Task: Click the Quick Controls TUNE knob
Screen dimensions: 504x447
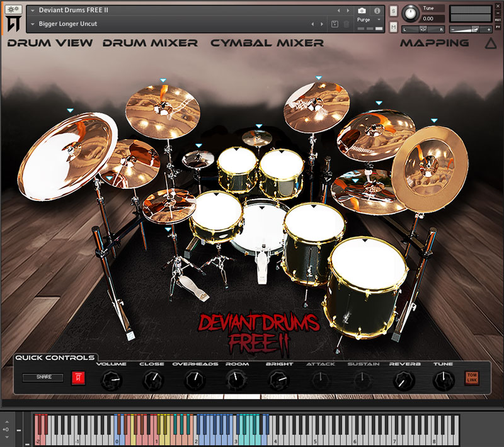Action: click(444, 380)
